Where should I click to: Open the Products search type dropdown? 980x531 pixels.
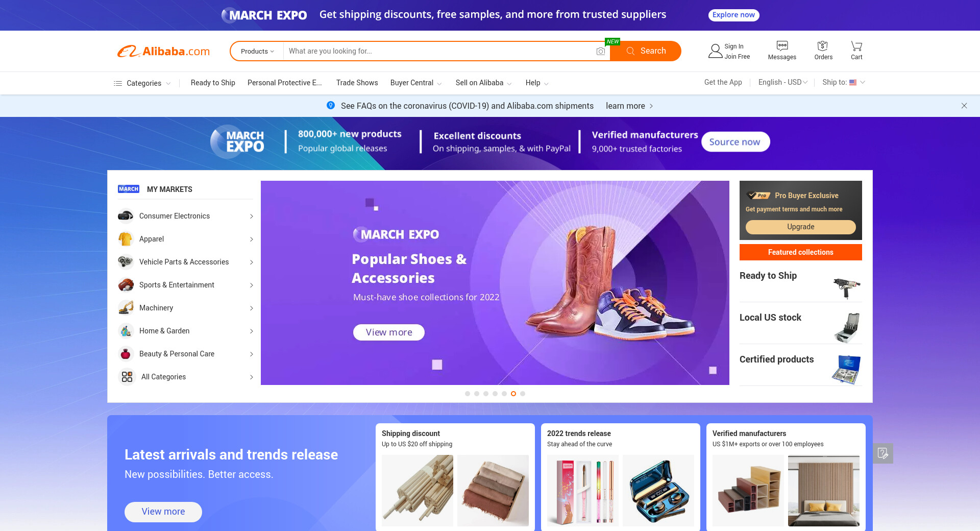(x=257, y=51)
